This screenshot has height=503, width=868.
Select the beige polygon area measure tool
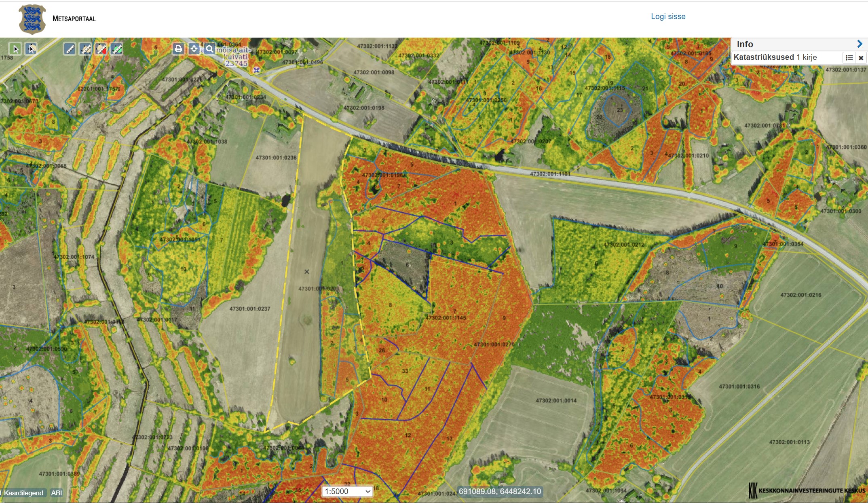pos(85,49)
